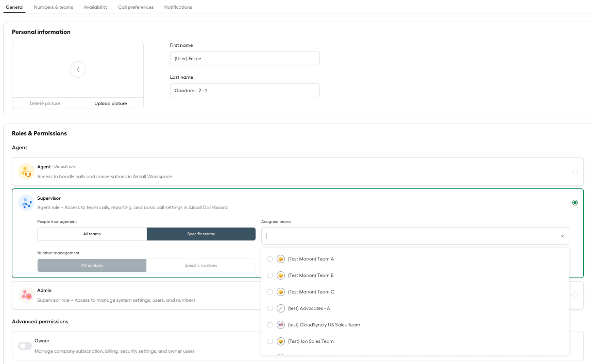
Task: Click the profile picture avatar placeholder
Action: coord(78,70)
